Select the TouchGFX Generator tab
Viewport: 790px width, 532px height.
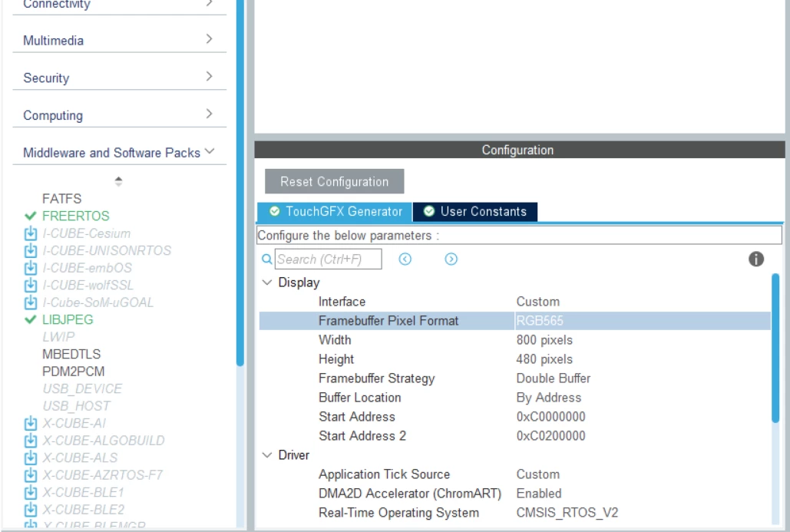[335, 212]
